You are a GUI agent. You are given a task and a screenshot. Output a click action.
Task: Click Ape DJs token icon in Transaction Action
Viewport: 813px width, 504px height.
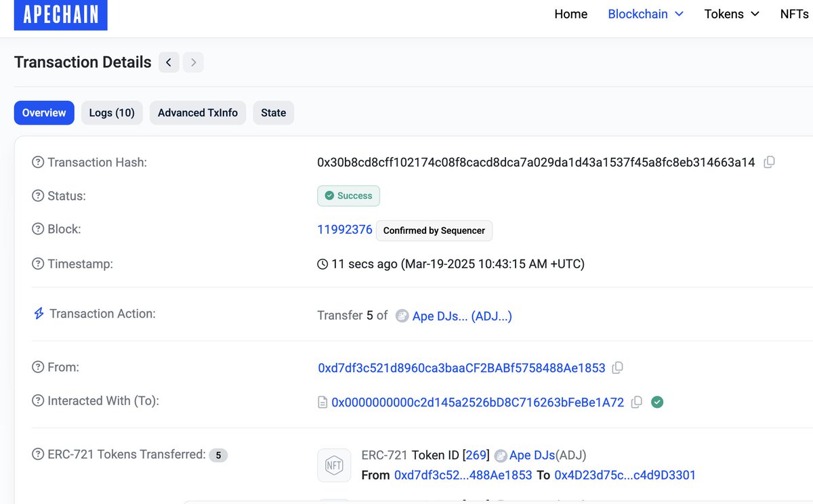pyautogui.click(x=402, y=316)
